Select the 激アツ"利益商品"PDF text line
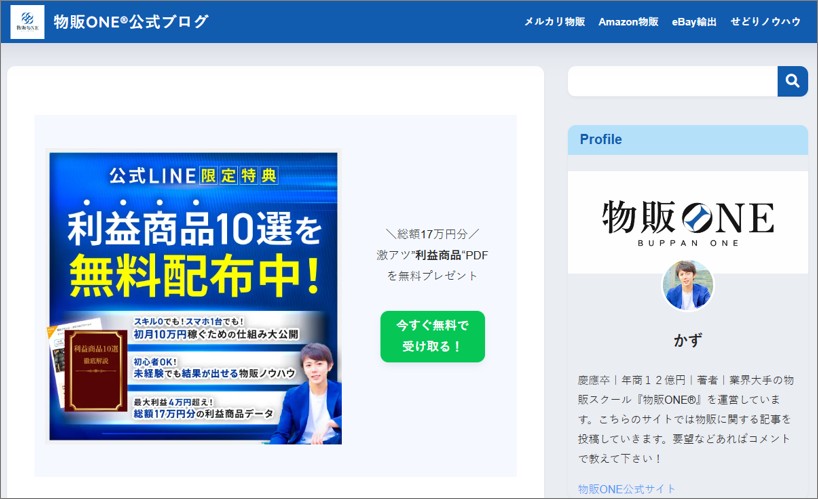The image size is (818, 499). [x=432, y=255]
